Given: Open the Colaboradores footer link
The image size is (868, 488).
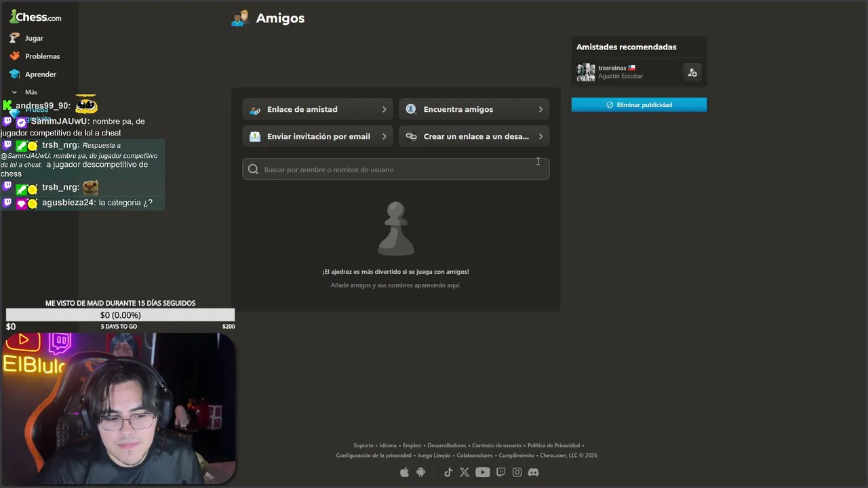Looking at the screenshot, I should pyautogui.click(x=475, y=455).
